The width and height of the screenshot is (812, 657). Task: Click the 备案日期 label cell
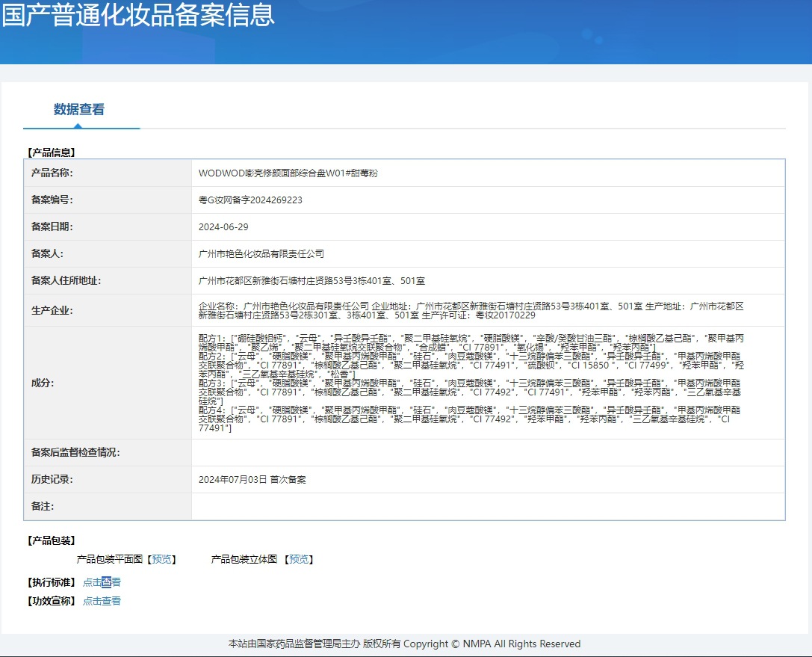click(x=108, y=227)
